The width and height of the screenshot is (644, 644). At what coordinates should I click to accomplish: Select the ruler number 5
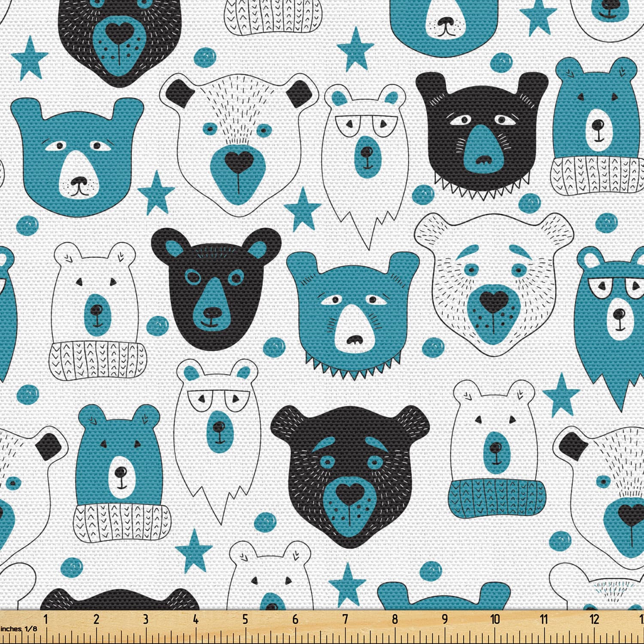coord(245,619)
